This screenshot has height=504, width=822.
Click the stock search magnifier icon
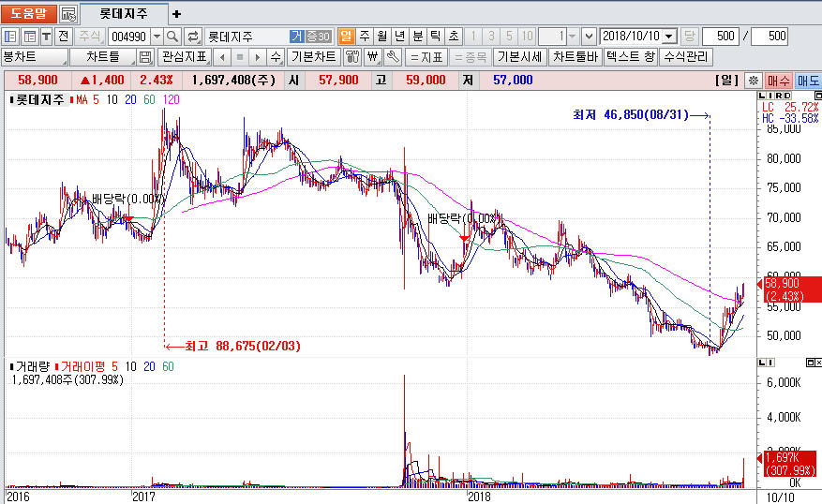[x=173, y=36]
